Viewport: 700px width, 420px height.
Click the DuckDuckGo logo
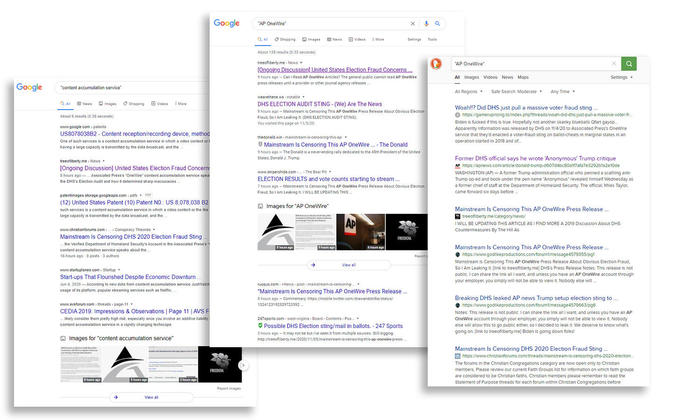(x=436, y=63)
